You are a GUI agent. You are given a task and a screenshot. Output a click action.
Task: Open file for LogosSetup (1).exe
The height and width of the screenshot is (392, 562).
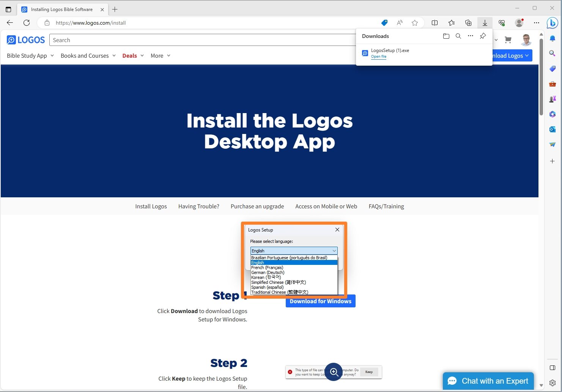(x=378, y=56)
